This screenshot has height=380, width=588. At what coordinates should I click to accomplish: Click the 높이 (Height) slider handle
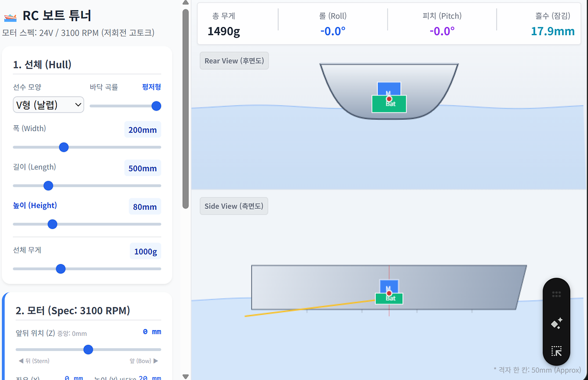click(52, 224)
